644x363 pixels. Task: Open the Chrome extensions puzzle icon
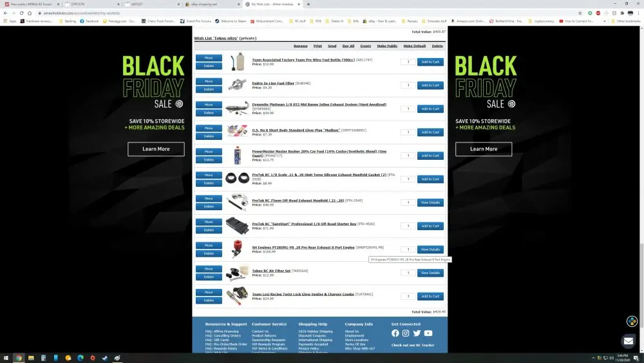point(622,13)
